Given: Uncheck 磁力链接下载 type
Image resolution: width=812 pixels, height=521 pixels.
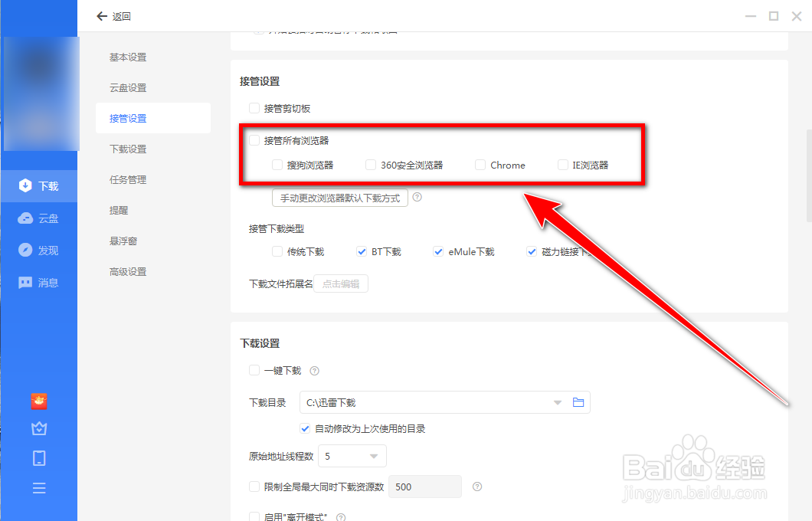Looking at the screenshot, I should [x=532, y=252].
